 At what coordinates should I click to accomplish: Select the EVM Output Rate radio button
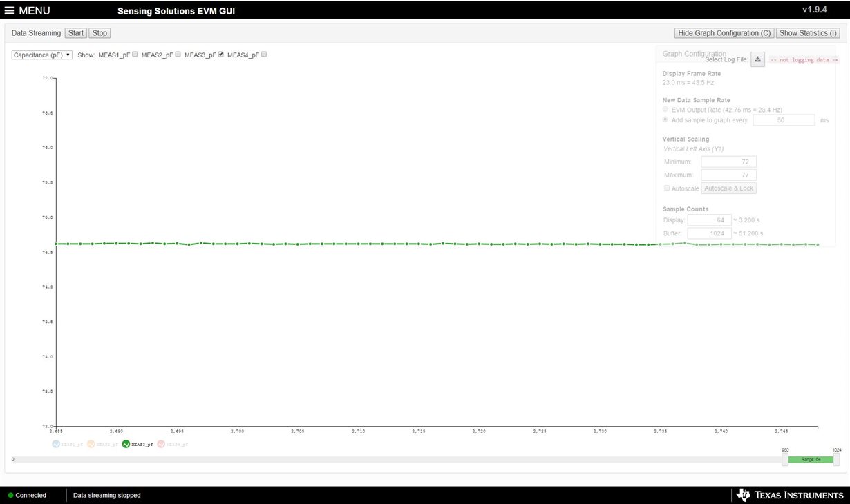(665, 109)
